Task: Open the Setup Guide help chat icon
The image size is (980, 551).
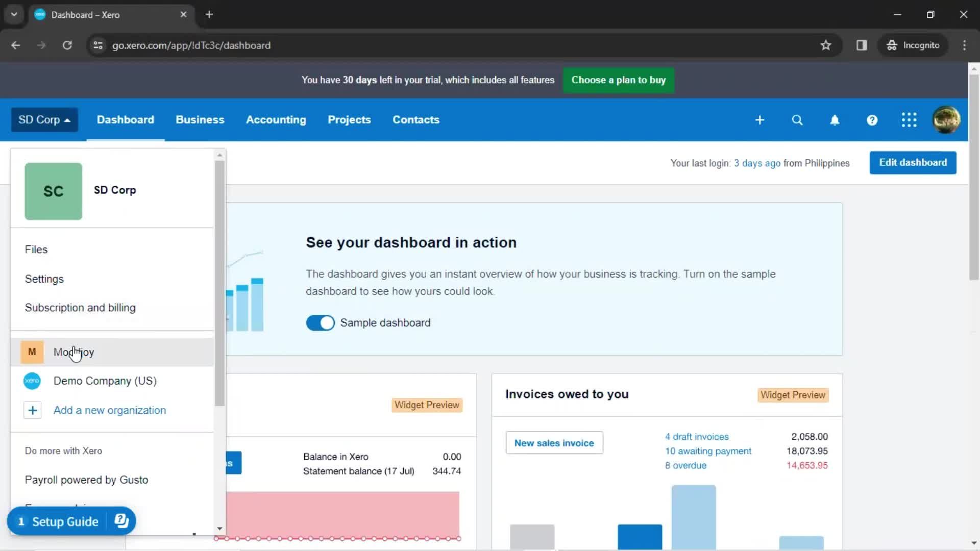Action: pyautogui.click(x=121, y=521)
